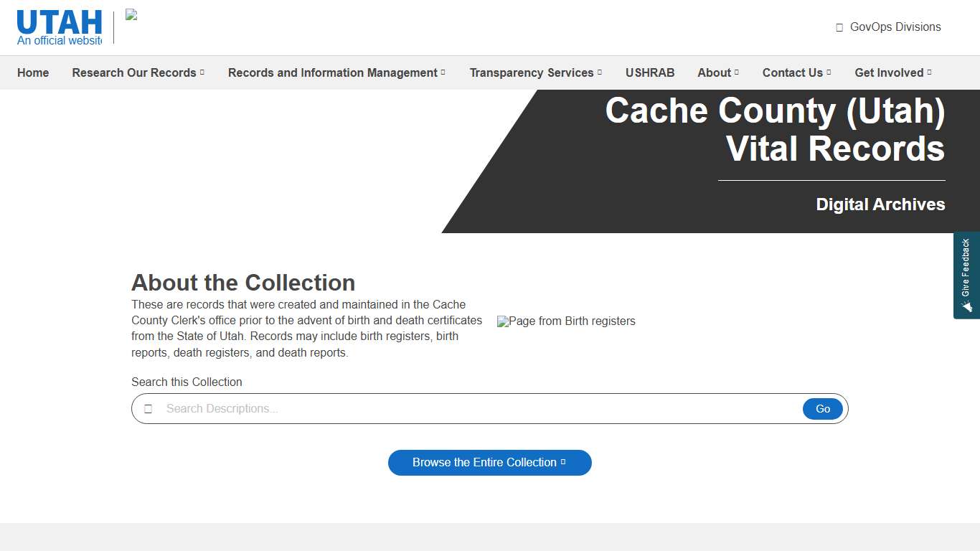Click the Give Feedback hand icon

(966, 306)
